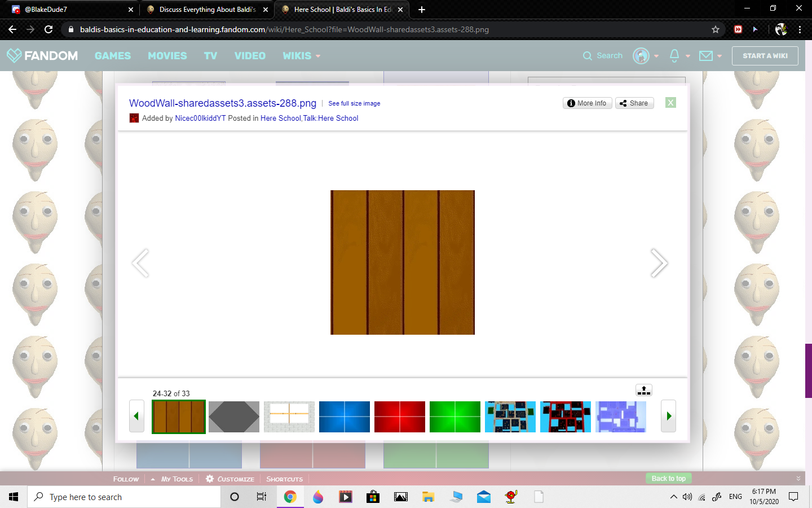Open a new browser tab

(x=422, y=10)
